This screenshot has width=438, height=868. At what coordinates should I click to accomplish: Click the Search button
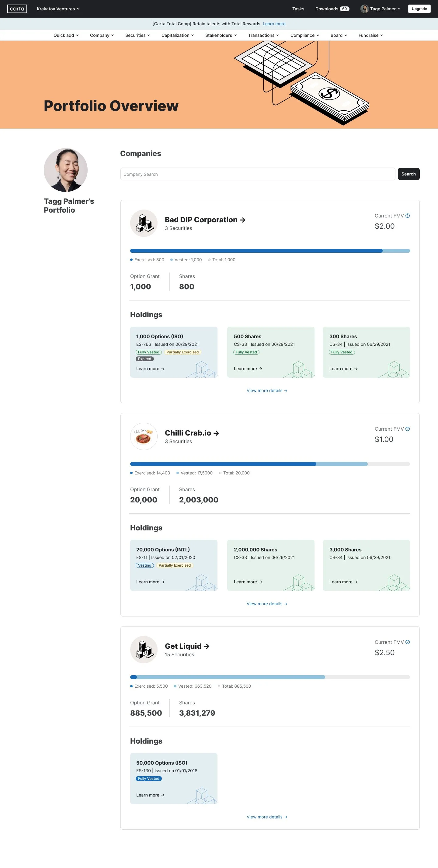408,174
